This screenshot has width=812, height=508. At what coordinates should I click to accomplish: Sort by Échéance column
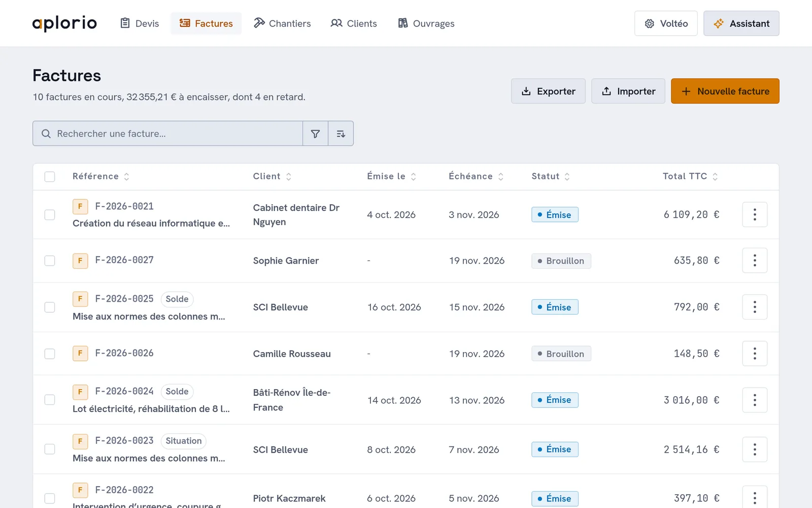pyautogui.click(x=476, y=176)
